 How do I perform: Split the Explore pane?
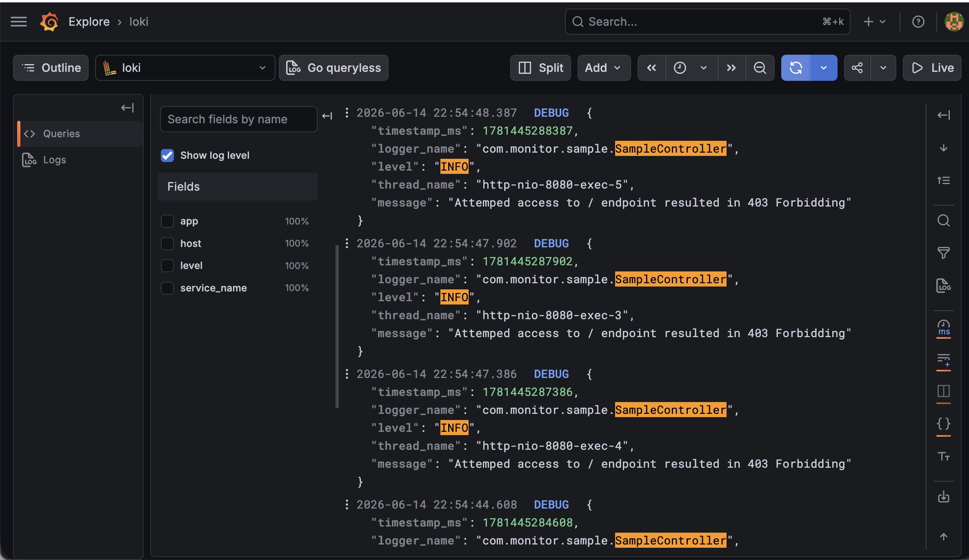point(540,68)
